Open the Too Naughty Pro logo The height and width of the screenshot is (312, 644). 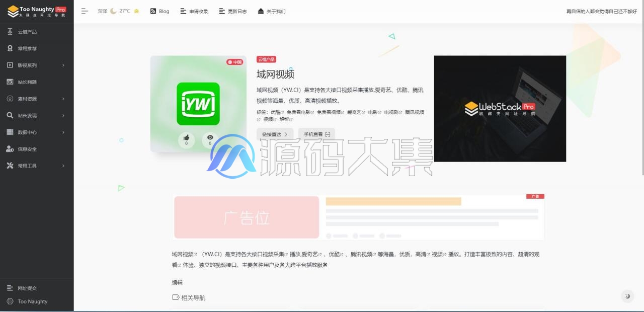coord(37,11)
